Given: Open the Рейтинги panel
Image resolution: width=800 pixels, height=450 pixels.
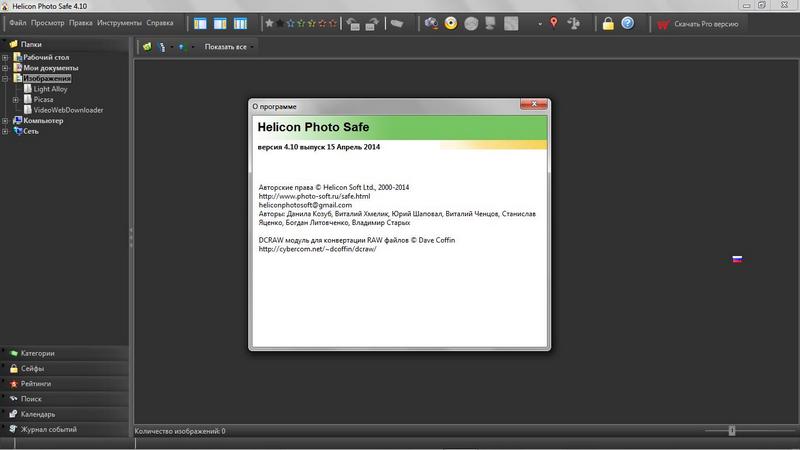Looking at the screenshot, I should point(64,384).
